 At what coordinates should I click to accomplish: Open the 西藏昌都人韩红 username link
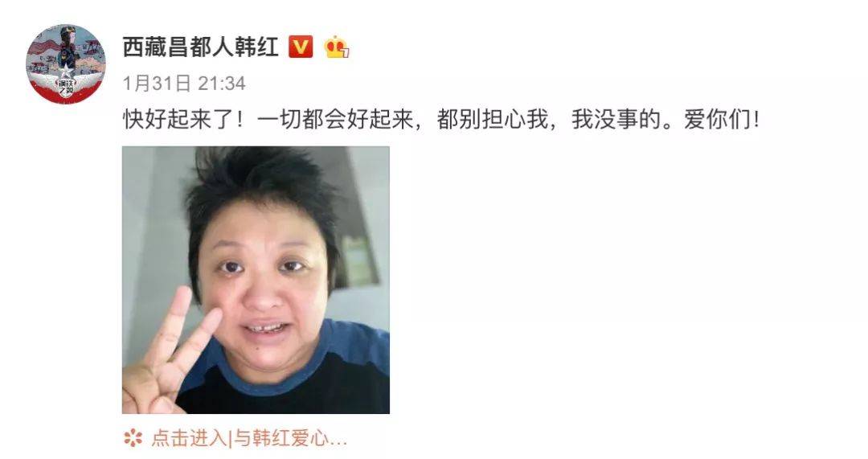pos(200,47)
